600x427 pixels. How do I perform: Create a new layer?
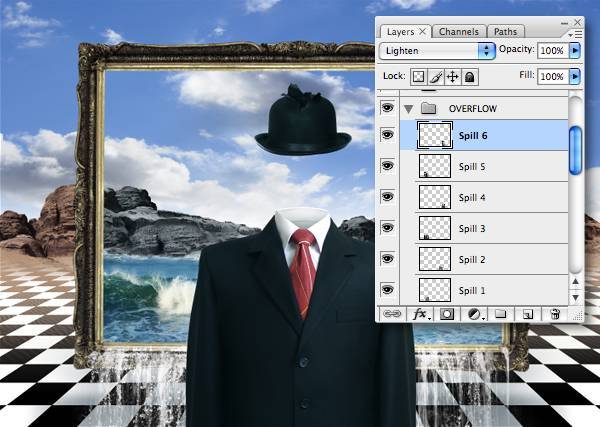pos(527,315)
